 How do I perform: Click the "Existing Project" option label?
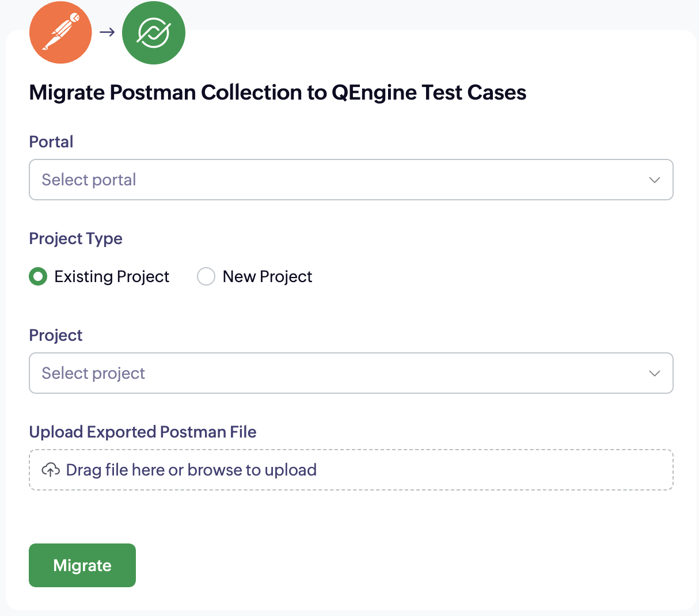[x=112, y=277]
